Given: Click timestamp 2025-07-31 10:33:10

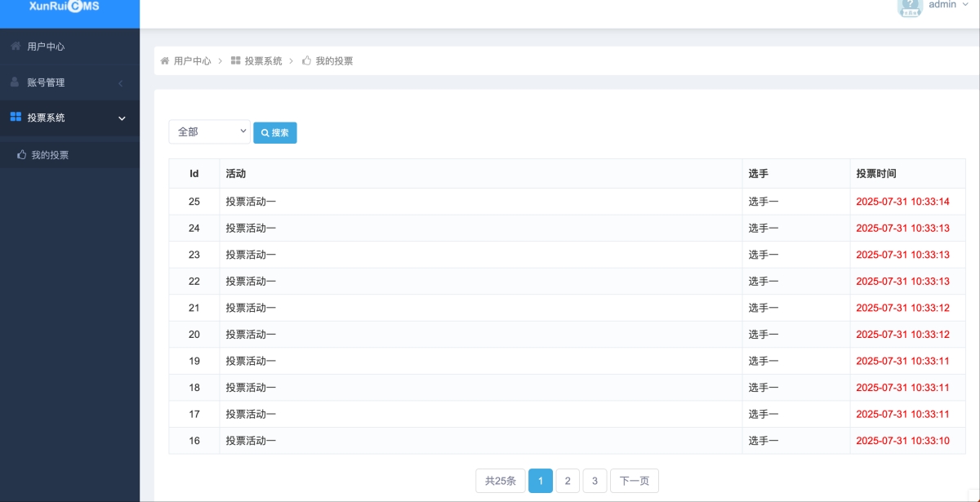Looking at the screenshot, I should click(902, 441).
